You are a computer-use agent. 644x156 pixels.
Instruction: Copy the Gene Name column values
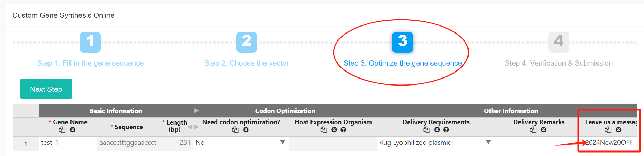62,130
